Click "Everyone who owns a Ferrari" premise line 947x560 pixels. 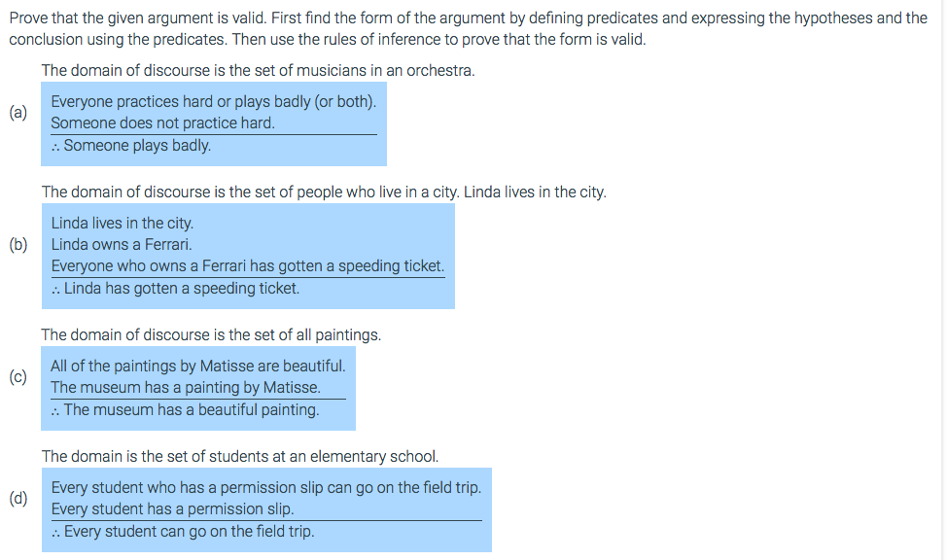(247, 266)
